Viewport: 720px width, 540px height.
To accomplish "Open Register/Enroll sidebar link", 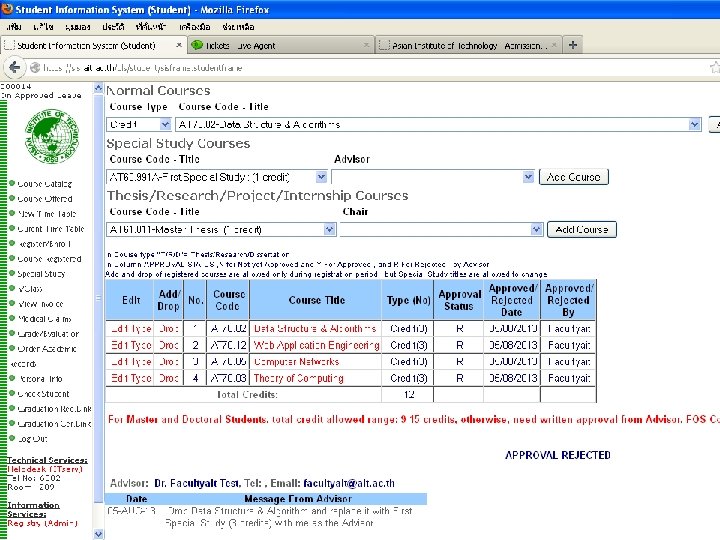I will [x=44, y=244].
